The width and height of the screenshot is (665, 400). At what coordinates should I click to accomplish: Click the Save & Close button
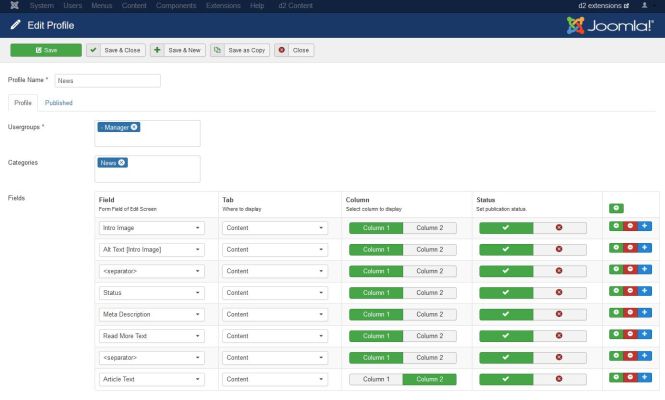[116, 50]
